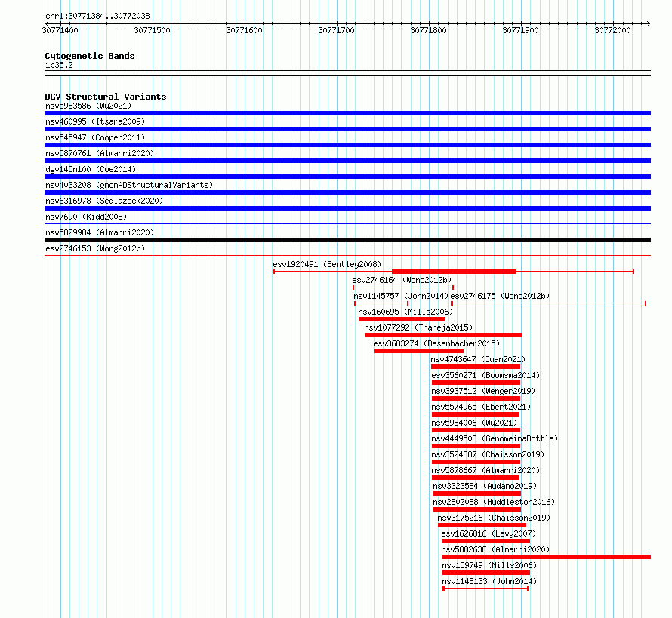Select nsv5829984 (Almarri2020) label
Screen dimensions: 672x618
point(100,232)
